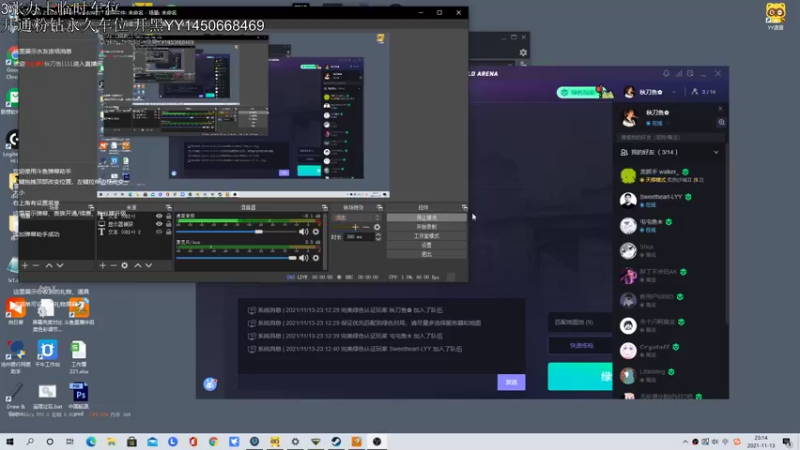This screenshot has height=450, width=800.
Task: Click the exit button in OBS controls
Action: [427, 254]
